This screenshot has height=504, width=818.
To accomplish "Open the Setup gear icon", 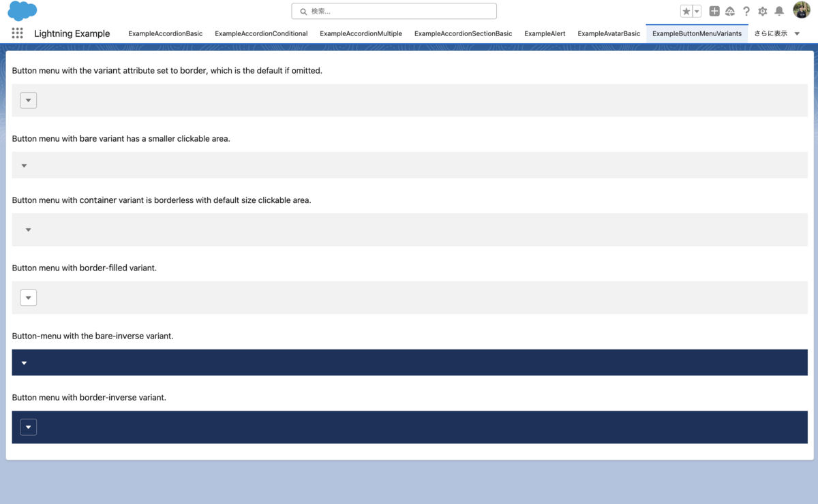I will coord(762,11).
